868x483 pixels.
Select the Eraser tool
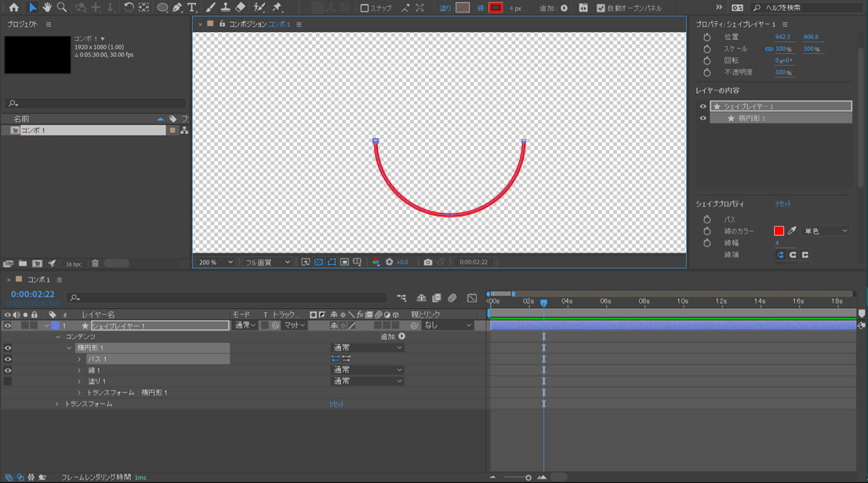pyautogui.click(x=241, y=7)
